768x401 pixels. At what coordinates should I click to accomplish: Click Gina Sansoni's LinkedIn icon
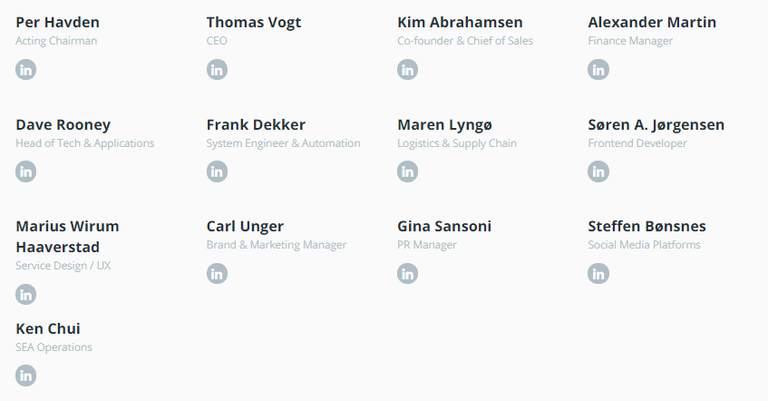[x=408, y=274]
